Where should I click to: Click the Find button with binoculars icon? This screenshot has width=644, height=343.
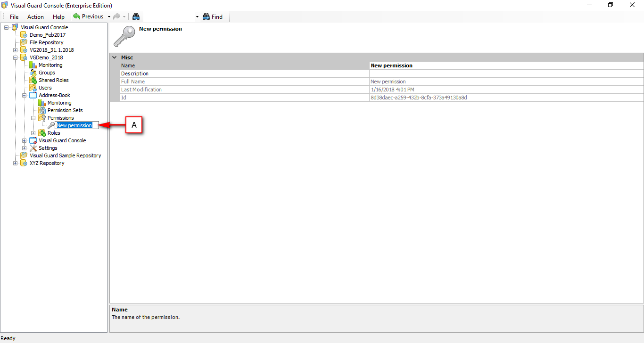click(213, 16)
